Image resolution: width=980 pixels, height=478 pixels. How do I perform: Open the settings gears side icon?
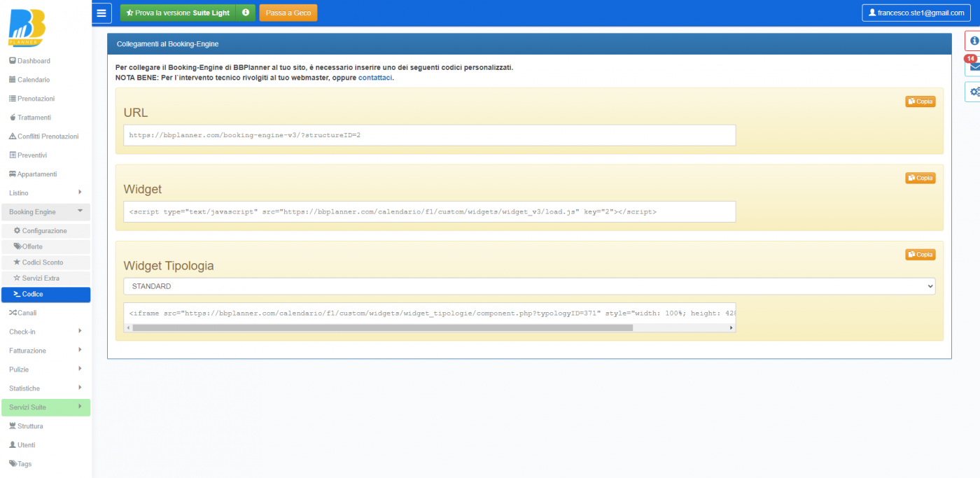coord(973,92)
